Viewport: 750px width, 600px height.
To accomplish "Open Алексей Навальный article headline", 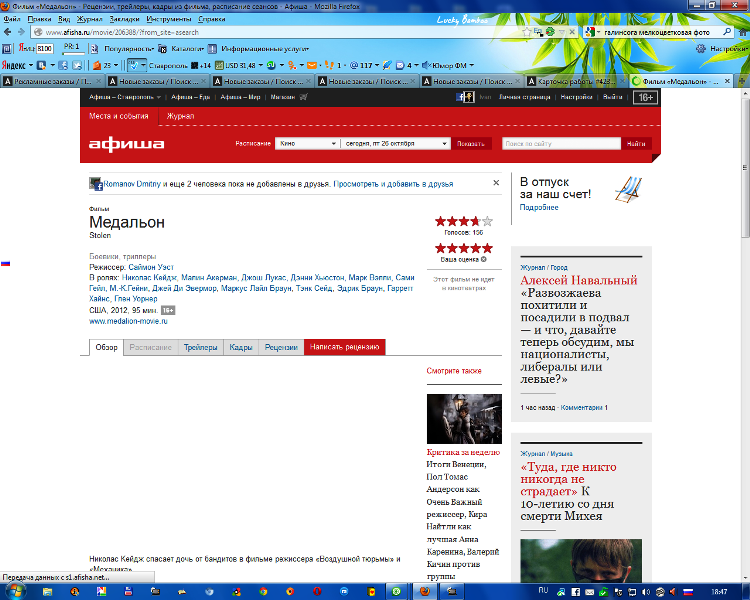I will 579,280.
